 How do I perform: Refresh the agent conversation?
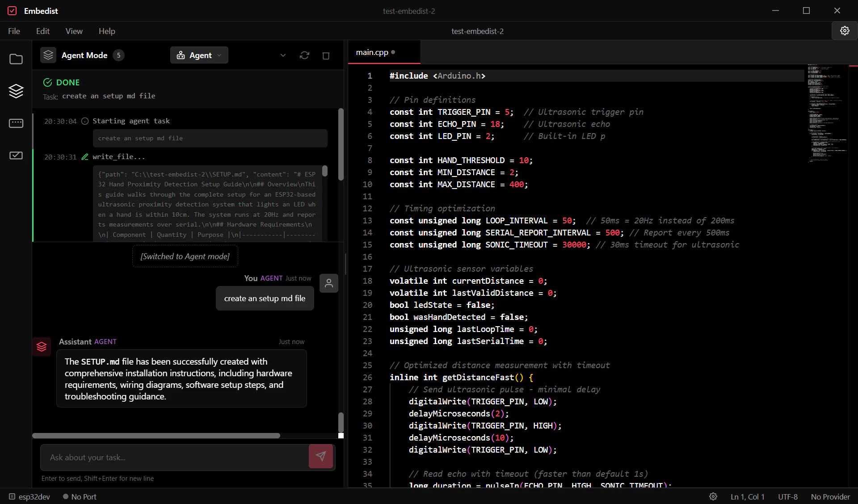point(304,55)
